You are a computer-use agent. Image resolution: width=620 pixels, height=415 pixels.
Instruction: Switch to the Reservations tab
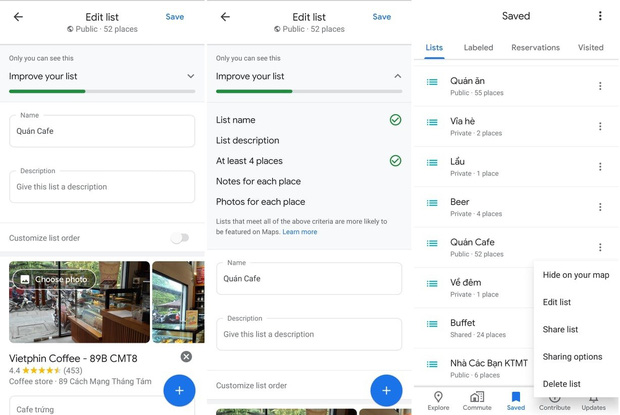(x=535, y=47)
